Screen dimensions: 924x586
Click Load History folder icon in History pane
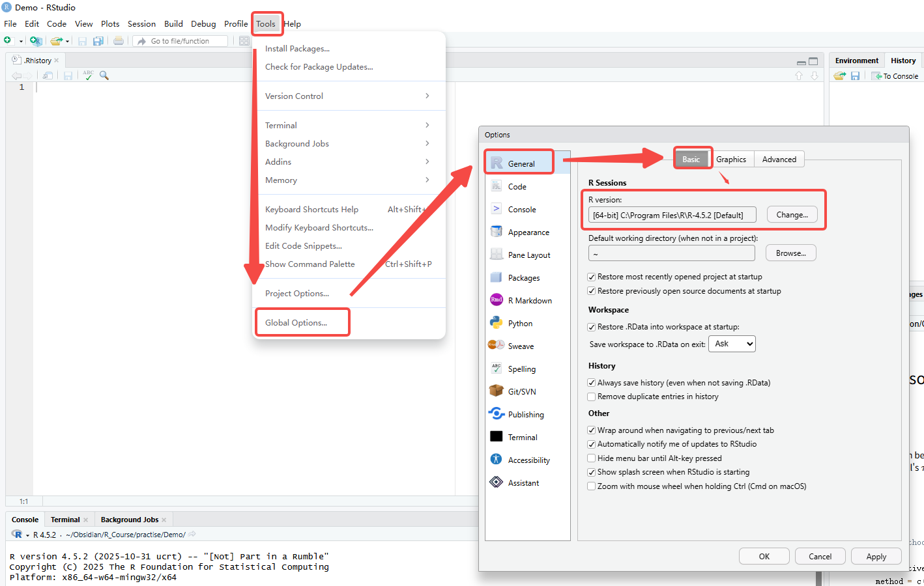[840, 76]
